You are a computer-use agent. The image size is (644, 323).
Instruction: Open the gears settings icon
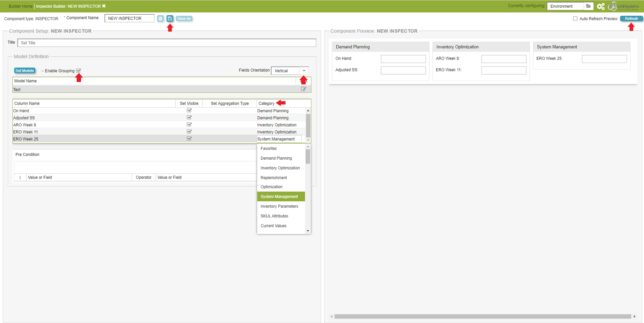click(x=601, y=6)
